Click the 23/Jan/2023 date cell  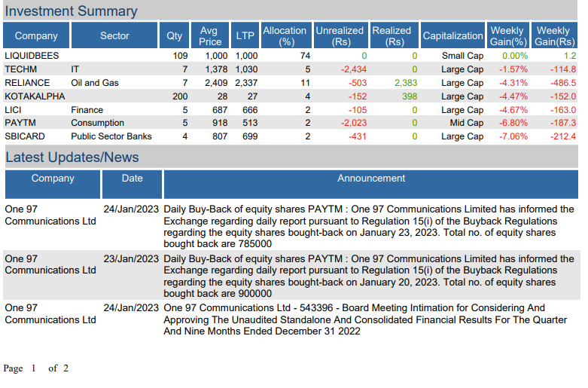pyautogui.click(x=131, y=258)
